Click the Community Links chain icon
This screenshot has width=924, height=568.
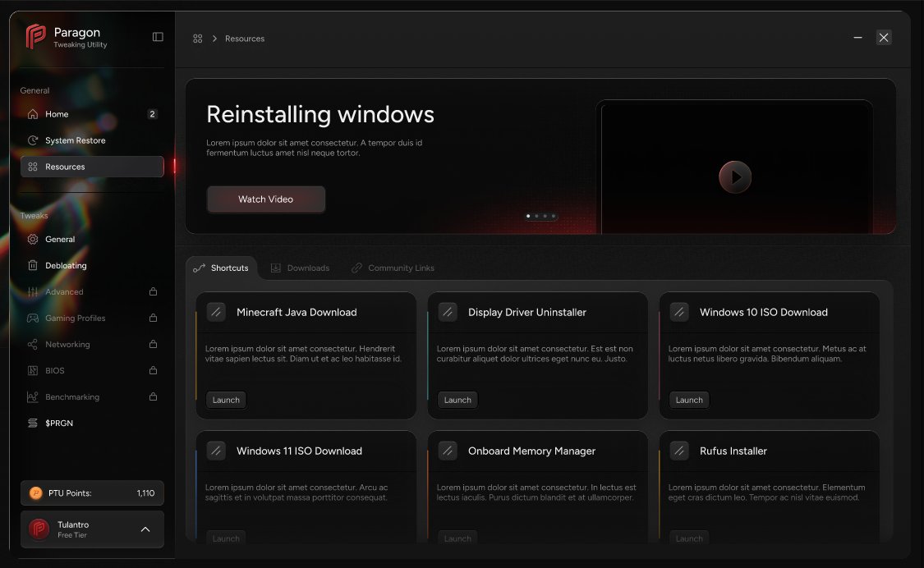(356, 268)
